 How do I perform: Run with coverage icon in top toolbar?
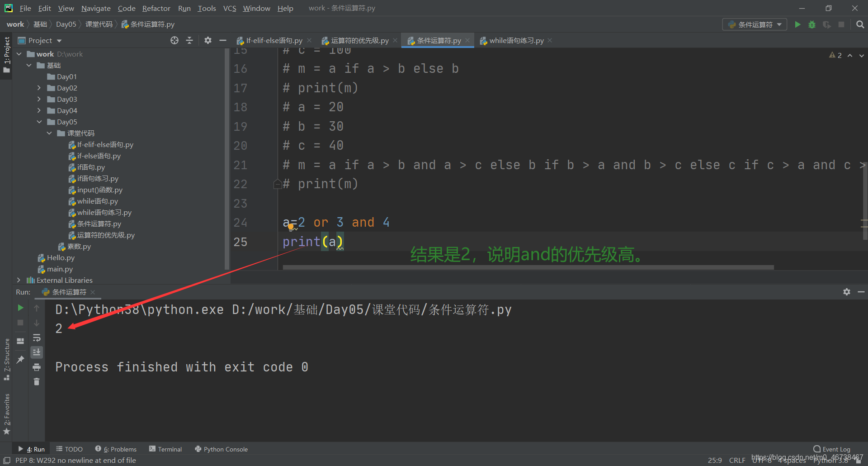(826, 24)
